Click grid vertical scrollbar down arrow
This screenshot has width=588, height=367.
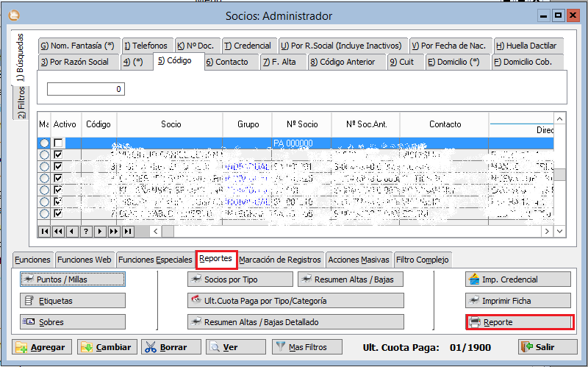(x=560, y=231)
